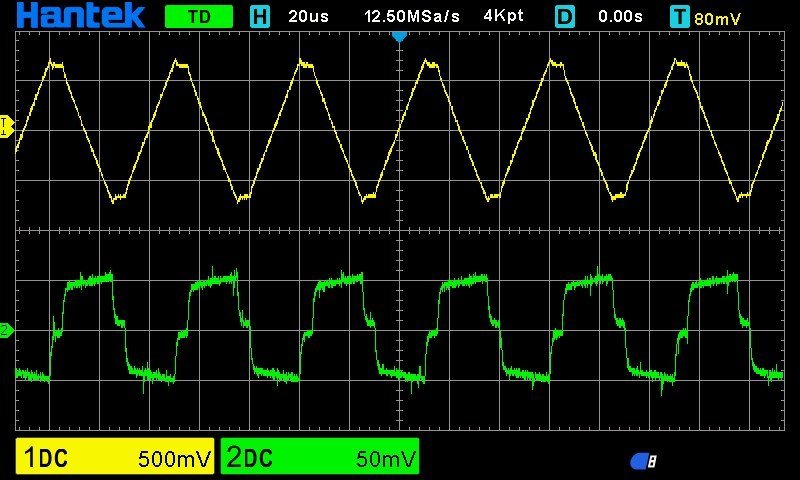The width and height of the screenshot is (800, 480).
Task: Click the blue D delay icon
Action: point(565,17)
